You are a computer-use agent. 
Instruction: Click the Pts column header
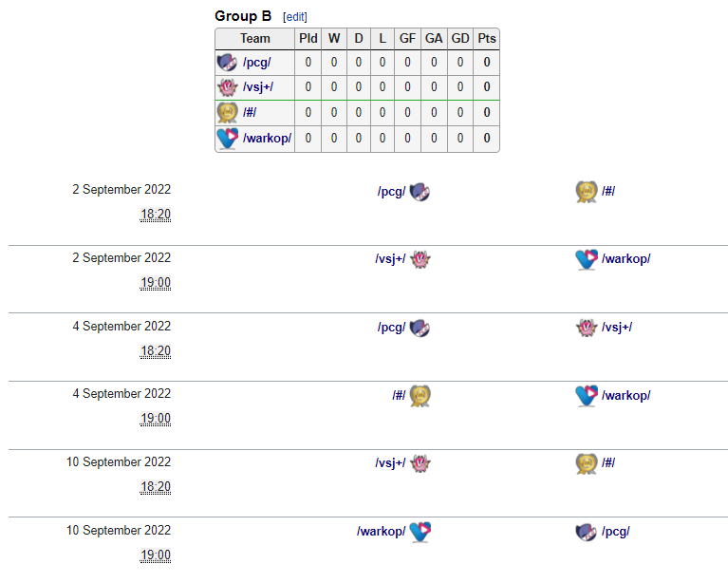click(x=487, y=39)
